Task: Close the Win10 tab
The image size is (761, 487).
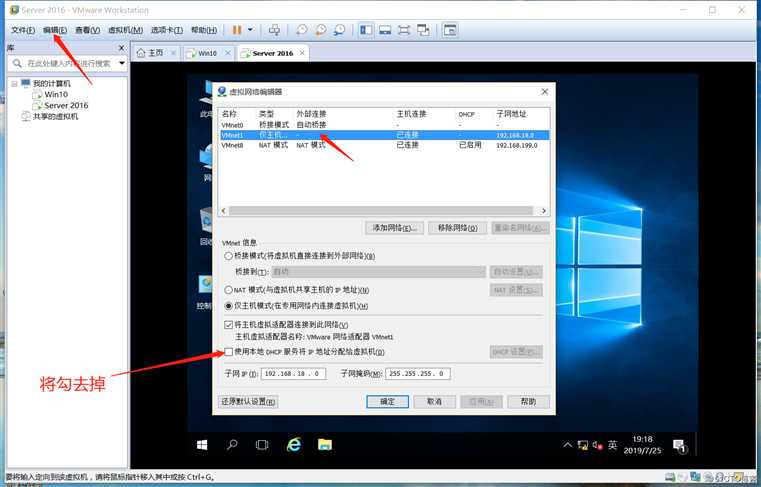Action: click(227, 53)
